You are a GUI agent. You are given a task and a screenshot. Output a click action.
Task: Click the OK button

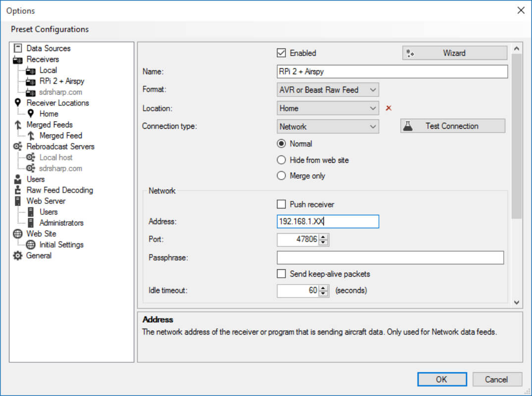point(442,379)
